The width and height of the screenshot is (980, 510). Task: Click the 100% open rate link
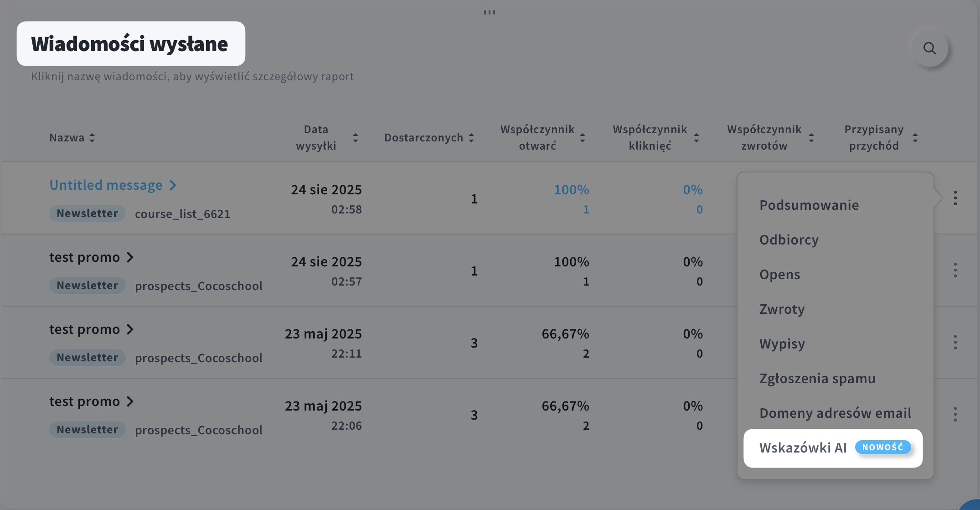point(571,190)
